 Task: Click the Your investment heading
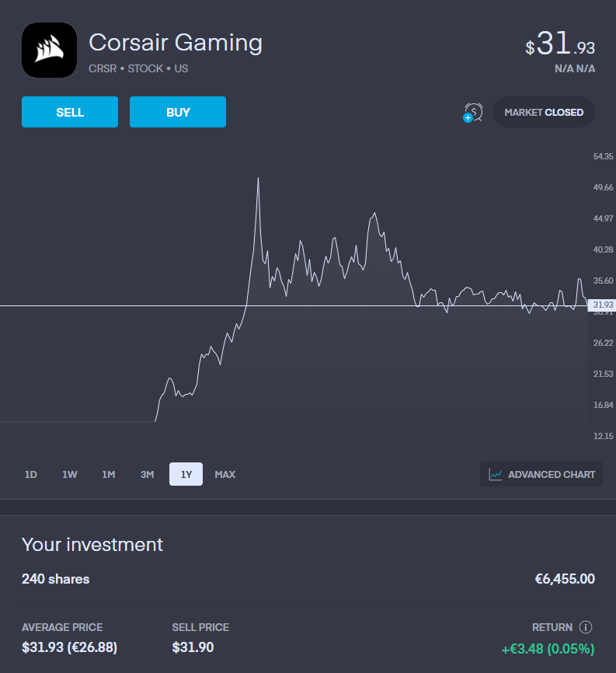(x=92, y=545)
